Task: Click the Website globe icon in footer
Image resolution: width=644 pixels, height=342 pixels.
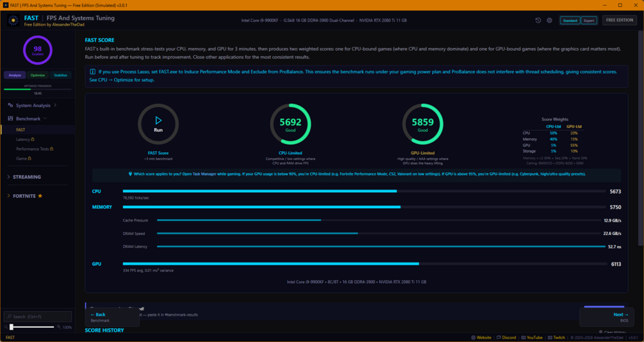Action: (473, 338)
